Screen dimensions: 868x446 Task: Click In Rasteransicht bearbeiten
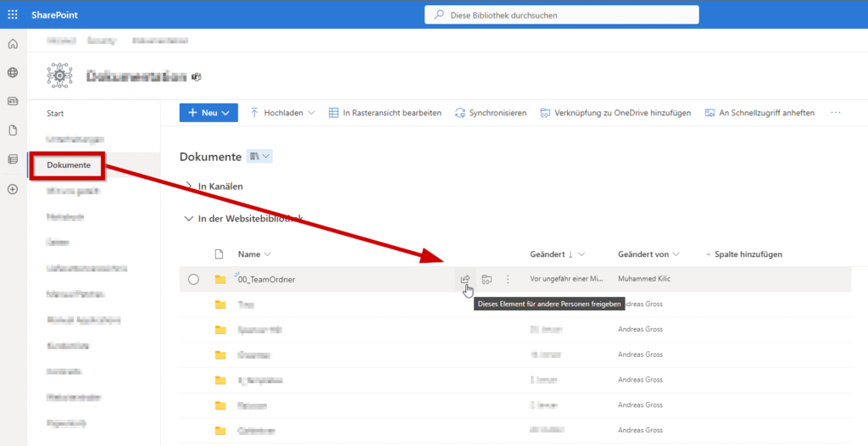tap(386, 113)
